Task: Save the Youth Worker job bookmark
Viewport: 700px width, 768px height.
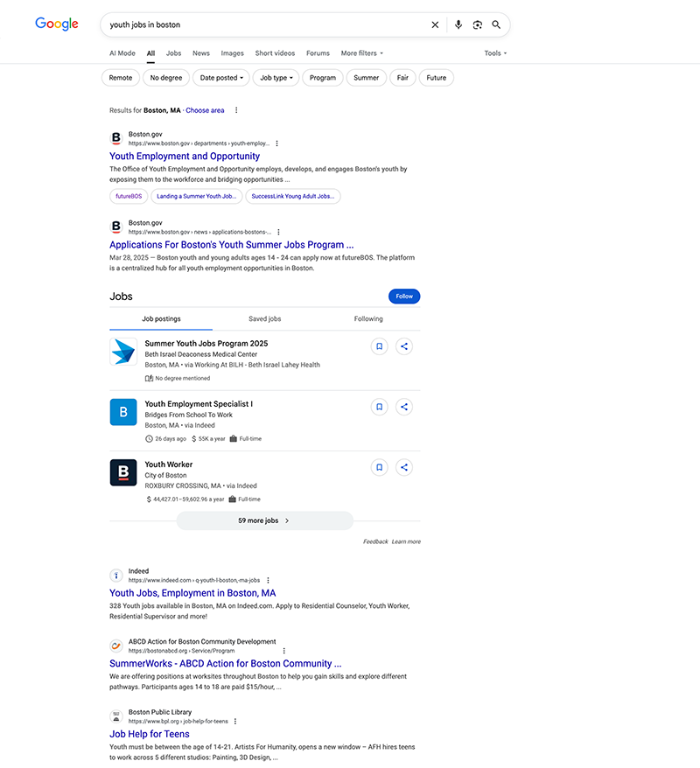Action: pos(379,467)
